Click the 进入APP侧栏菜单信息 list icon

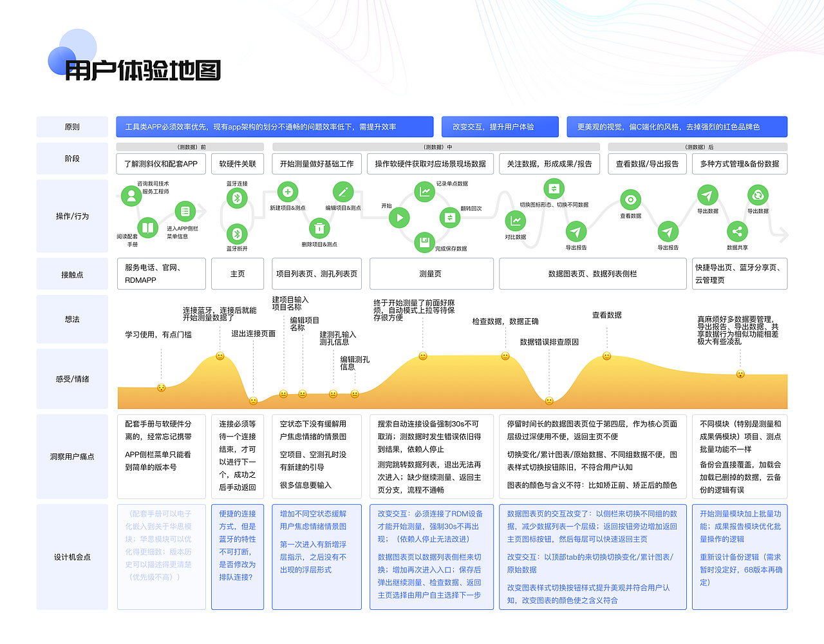[185, 211]
